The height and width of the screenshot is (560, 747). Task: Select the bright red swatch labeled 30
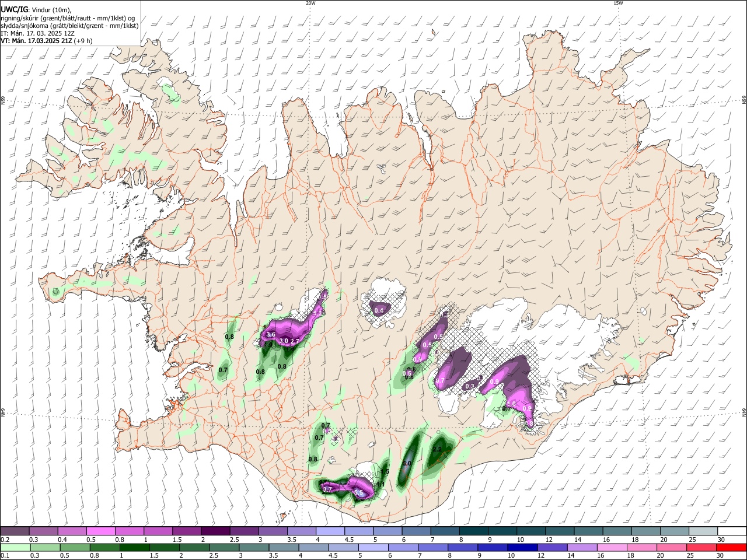click(732, 547)
